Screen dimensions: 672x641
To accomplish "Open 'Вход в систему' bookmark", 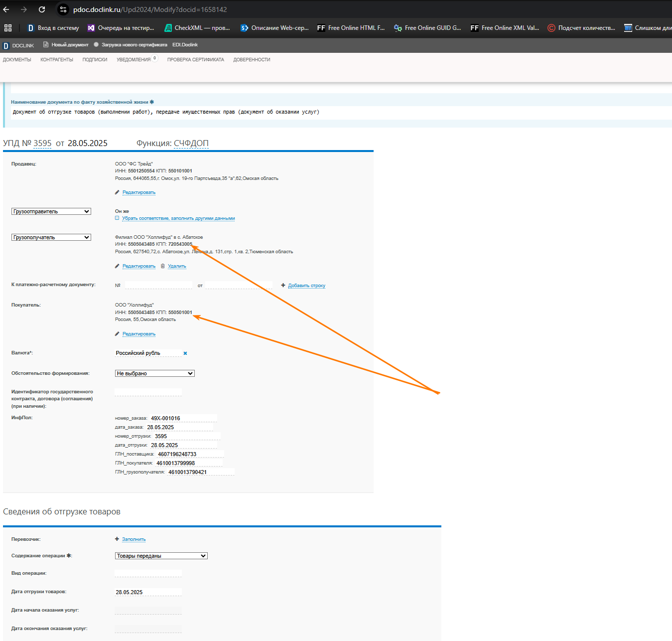I will (53, 28).
